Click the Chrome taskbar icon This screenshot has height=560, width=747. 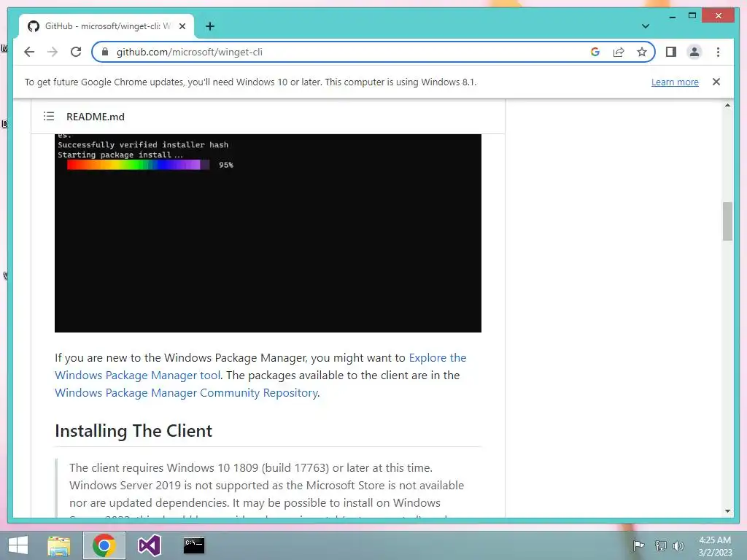click(104, 545)
